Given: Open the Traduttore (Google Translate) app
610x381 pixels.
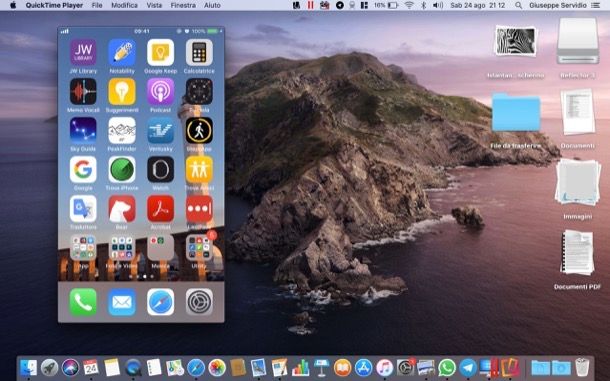Looking at the screenshot, I should [83, 209].
